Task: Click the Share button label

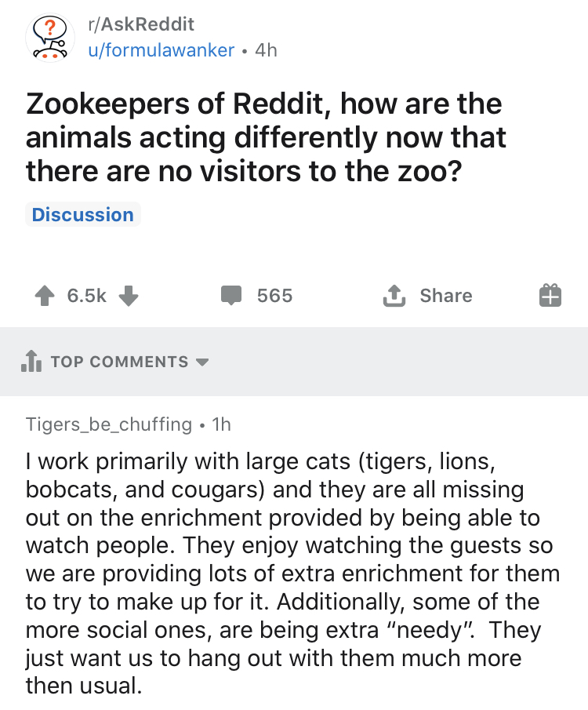Action: [446, 296]
